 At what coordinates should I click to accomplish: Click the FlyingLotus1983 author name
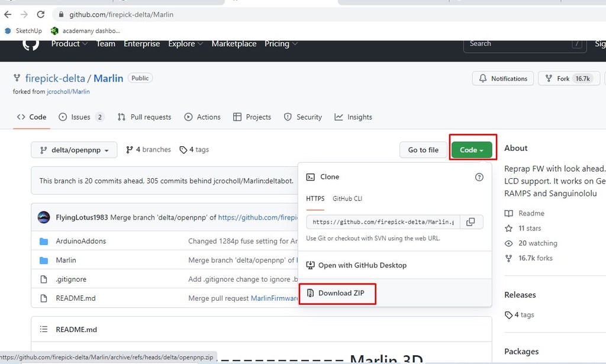pos(82,217)
